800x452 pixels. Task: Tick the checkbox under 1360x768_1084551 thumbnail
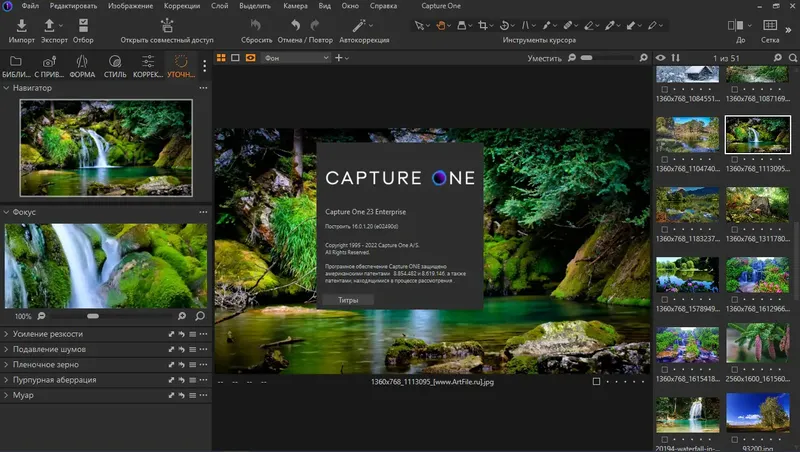(x=664, y=90)
